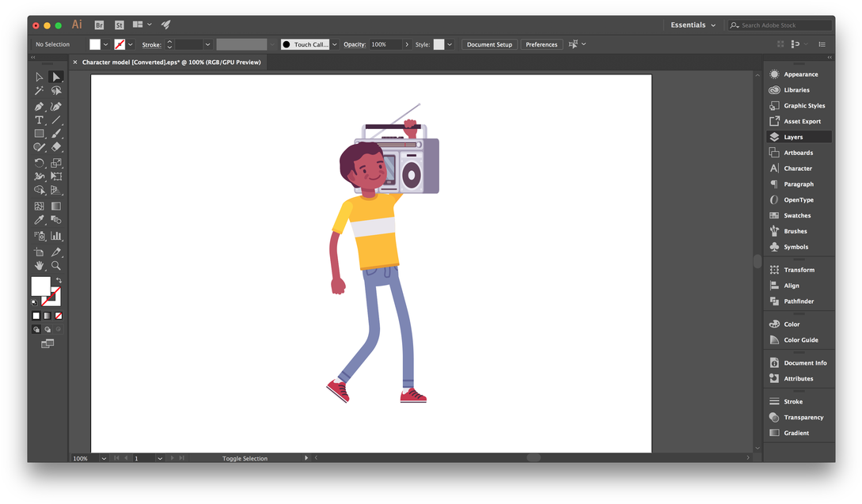862x504 pixels.
Task: Open the Pathfinder panel
Action: (799, 301)
